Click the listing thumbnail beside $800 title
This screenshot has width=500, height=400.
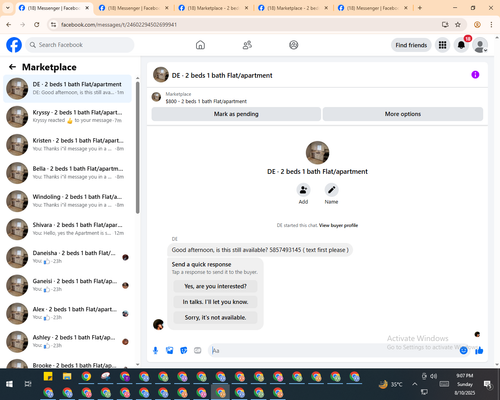pyautogui.click(x=156, y=97)
